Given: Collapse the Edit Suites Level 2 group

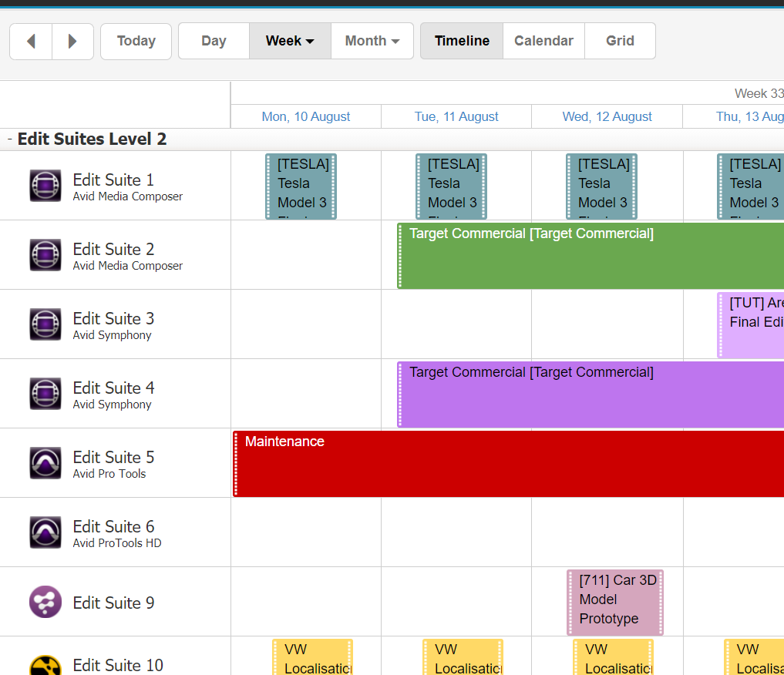Looking at the screenshot, I should [x=10, y=139].
